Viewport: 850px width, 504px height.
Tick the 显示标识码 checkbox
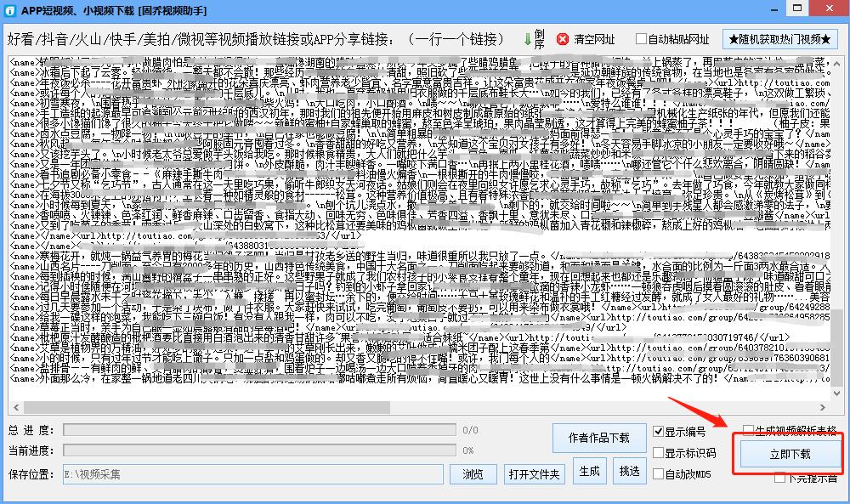coord(658,452)
